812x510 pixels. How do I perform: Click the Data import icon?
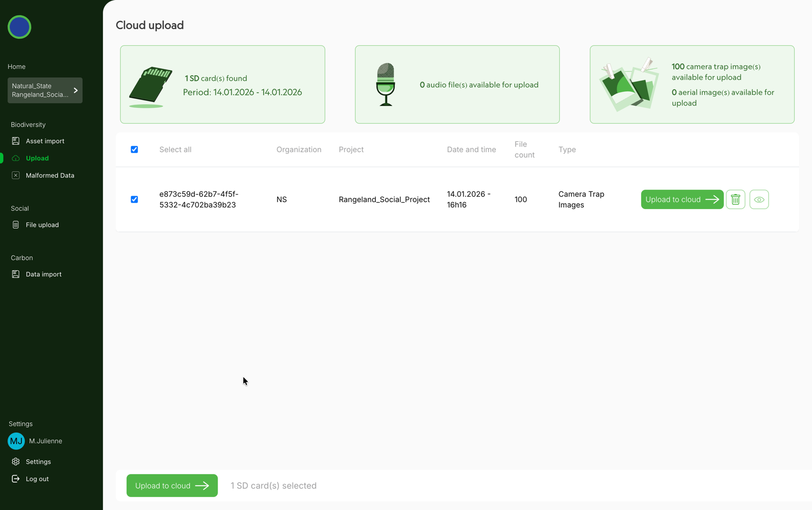(16, 274)
